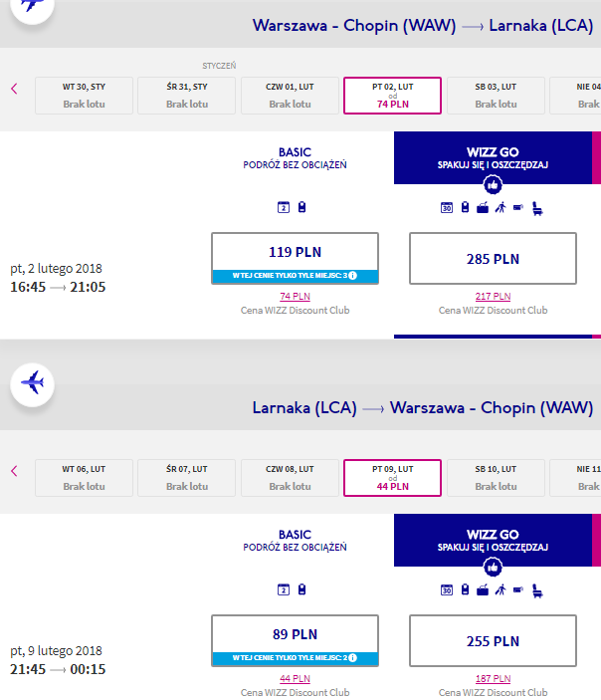The image size is (601, 700).
Task: Select date SB 10, LUT tab
Action: tap(496, 478)
